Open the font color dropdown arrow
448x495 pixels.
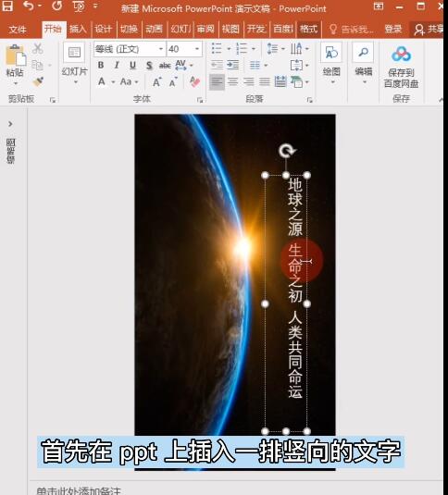(x=113, y=82)
